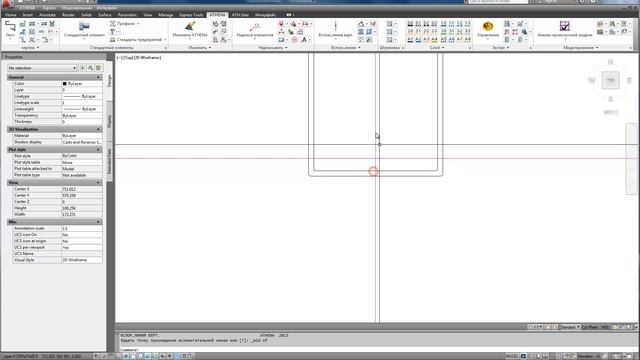Click the Linetype ByLayer value

point(82,96)
